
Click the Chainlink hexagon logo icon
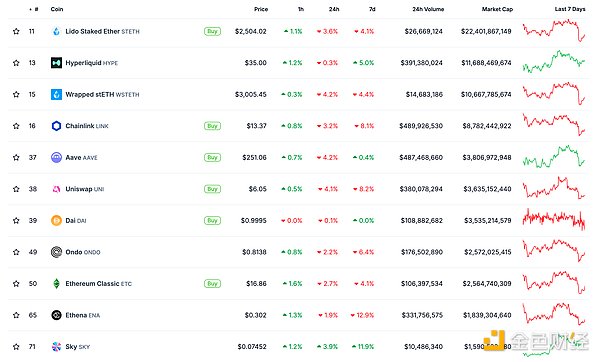coord(56,126)
